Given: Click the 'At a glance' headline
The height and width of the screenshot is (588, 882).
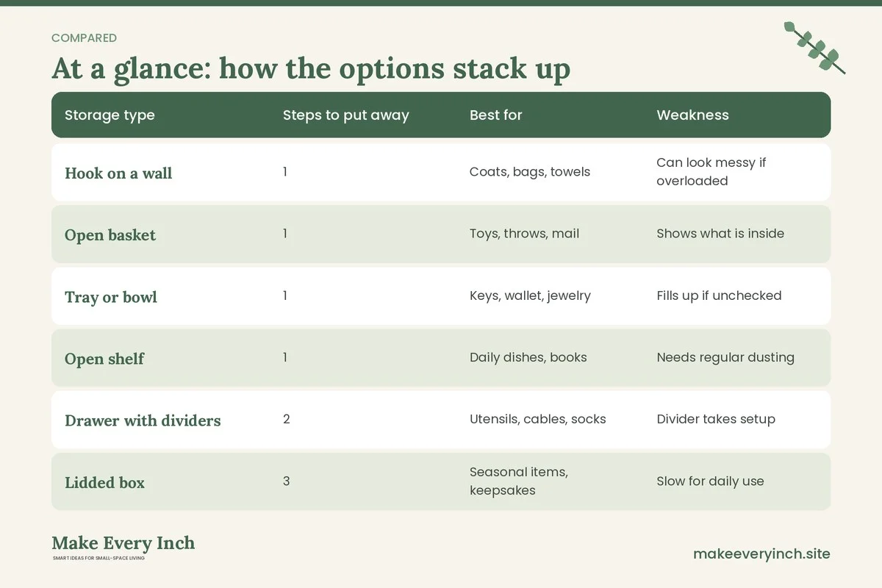Looking at the screenshot, I should click(x=311, y=69).
